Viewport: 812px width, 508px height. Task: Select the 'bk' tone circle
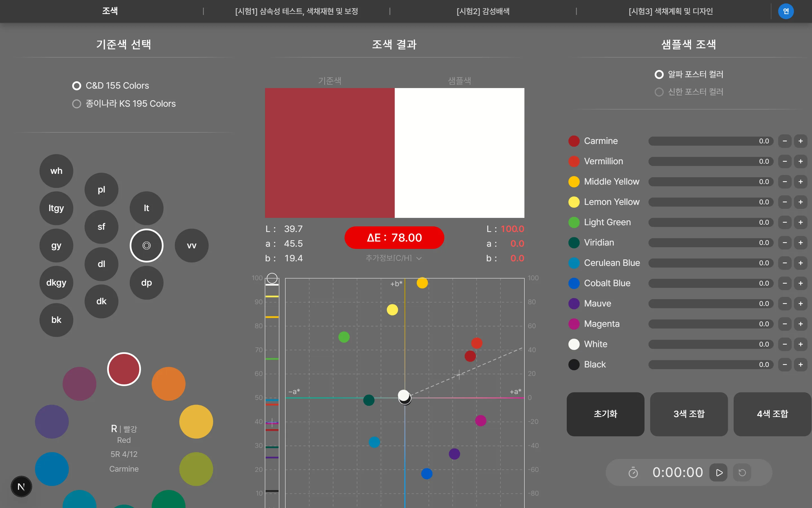point(56,320)
